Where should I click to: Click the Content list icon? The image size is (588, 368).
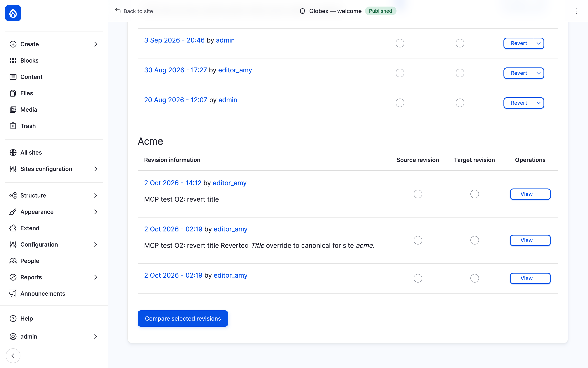click(13, 77)
